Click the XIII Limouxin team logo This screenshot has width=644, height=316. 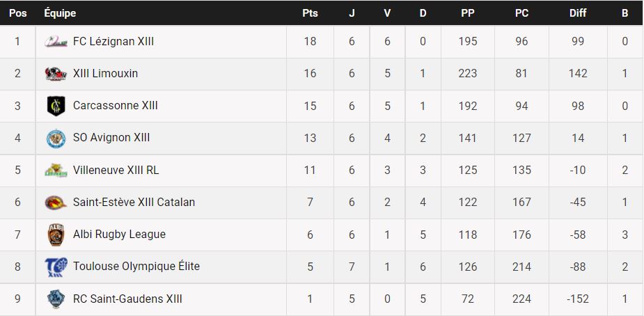pyautogui.click(x=56, y=74)
